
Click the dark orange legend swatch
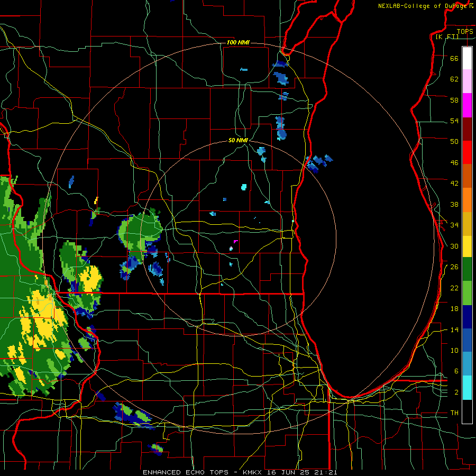(x=467, y=176)
